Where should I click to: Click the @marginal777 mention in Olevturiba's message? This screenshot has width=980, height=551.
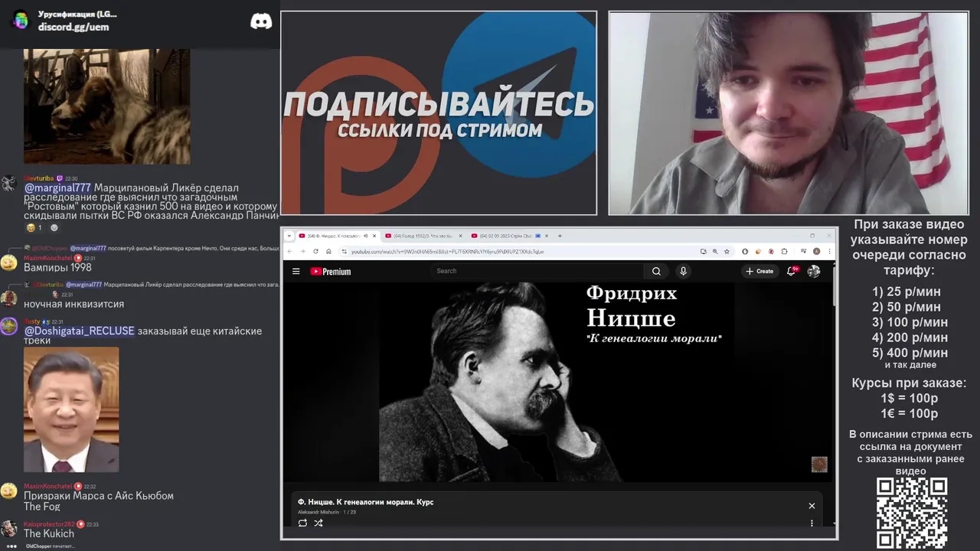[x=57, y=187]
